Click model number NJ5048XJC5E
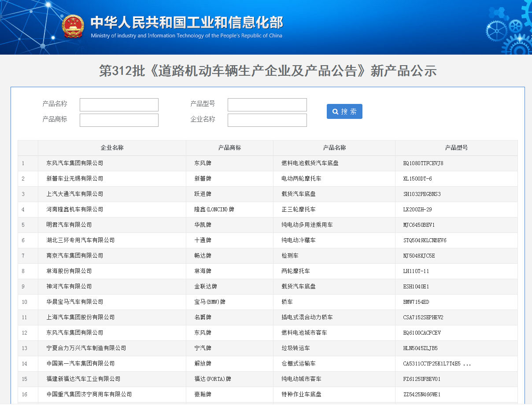 [x=419, y=256]
